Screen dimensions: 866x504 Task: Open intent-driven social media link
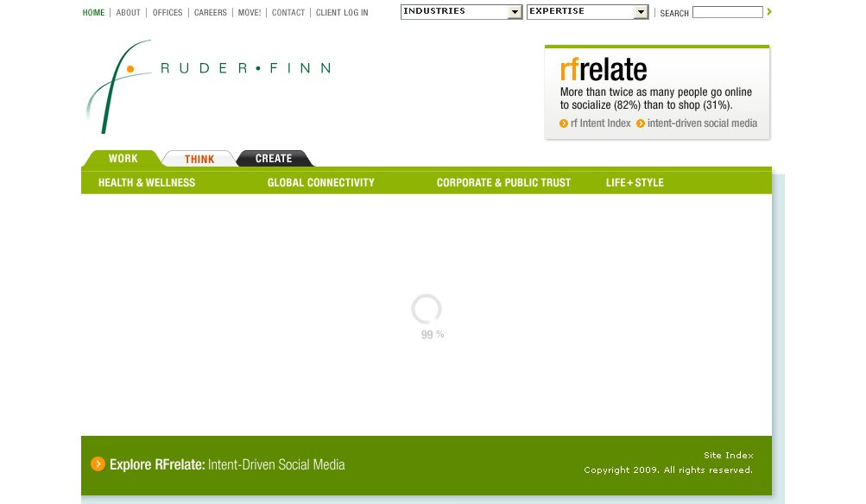click(702, 123)
